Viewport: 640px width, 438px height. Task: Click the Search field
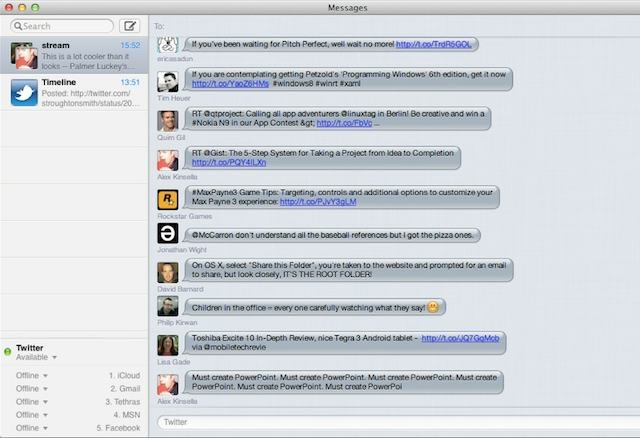coord(62,26)
